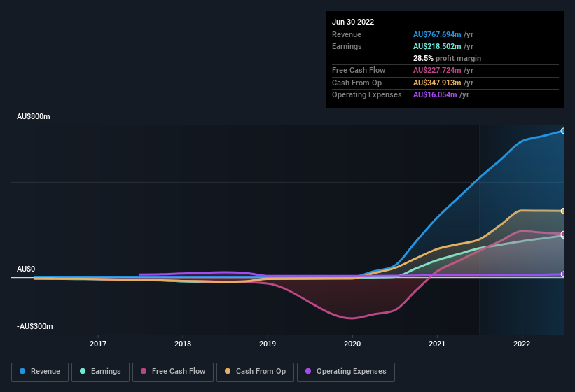Screen dimensions: 575x392
Task: Click Revenue endpoint marker on chart
Action: coord(563,131)
